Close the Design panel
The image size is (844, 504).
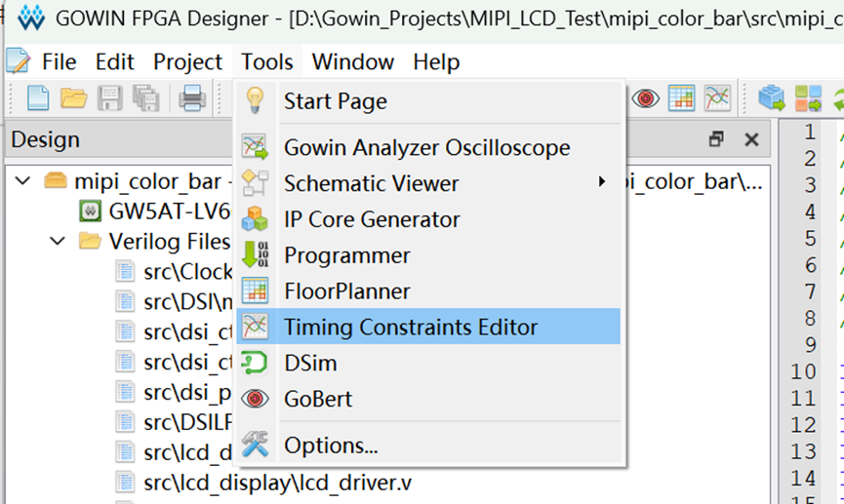751,139
